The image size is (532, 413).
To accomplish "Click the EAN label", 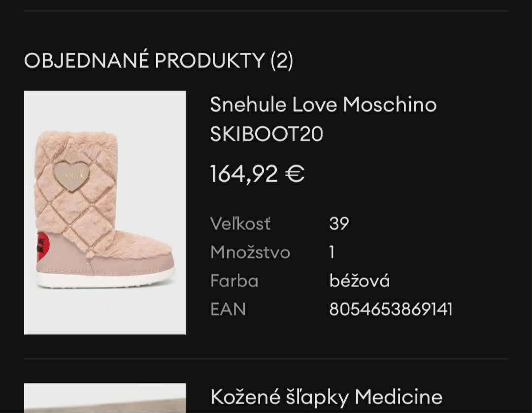I will [228, 309].
